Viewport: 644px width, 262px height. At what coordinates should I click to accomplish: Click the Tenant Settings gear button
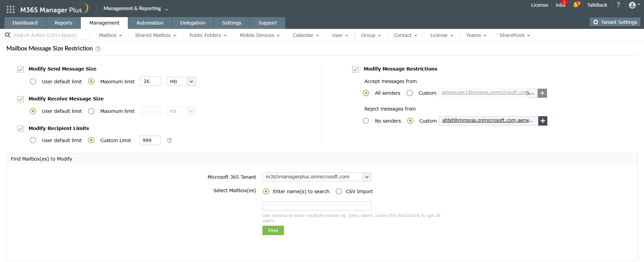tap(615, 22)
